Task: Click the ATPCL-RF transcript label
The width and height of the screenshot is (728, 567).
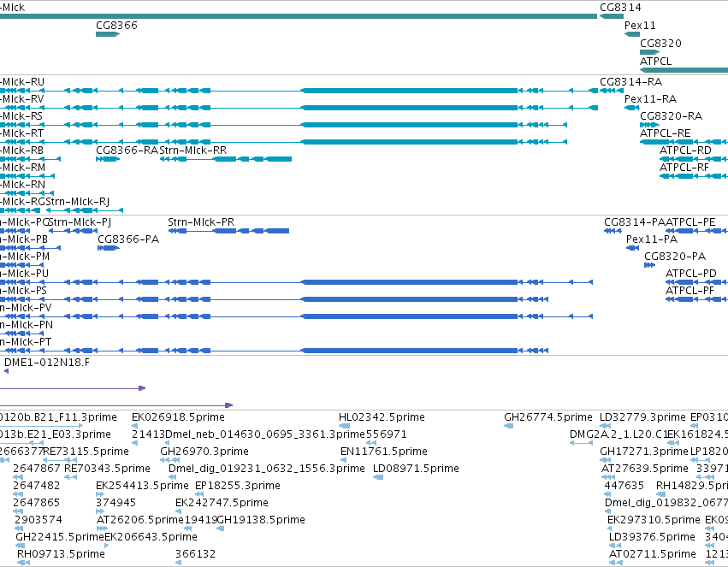Action: pyautogui.click(x=684, y=167)
